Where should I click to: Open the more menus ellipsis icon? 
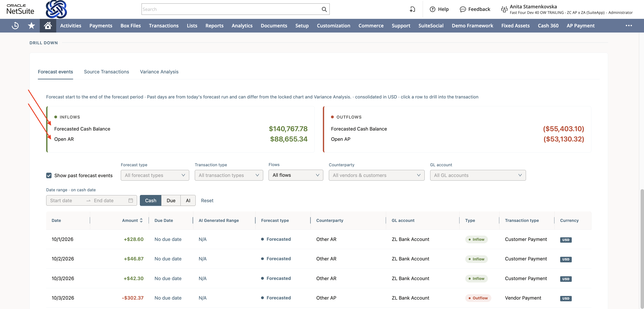tap(629, 25)
